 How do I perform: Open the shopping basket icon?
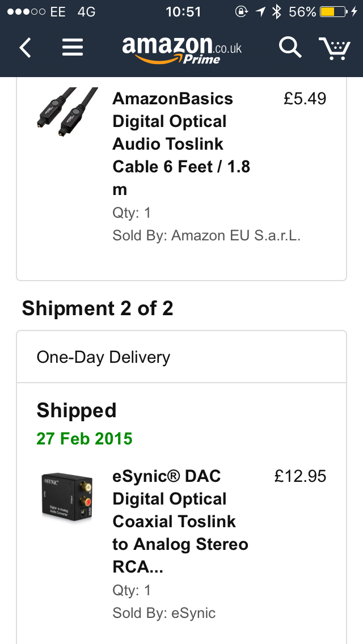(335, 48)
